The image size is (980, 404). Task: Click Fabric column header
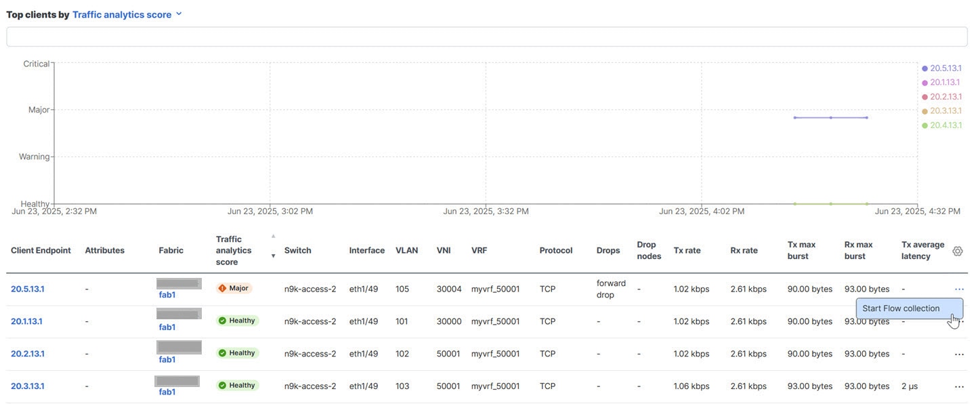tap(171, 251)
